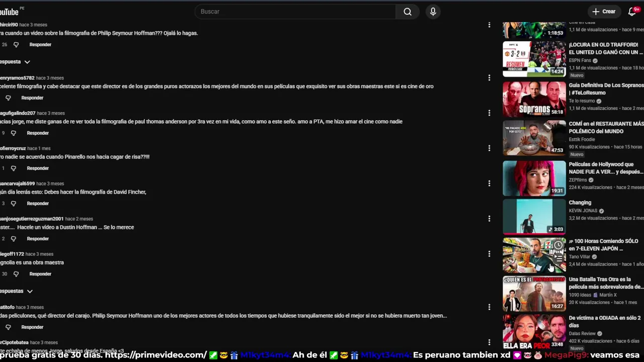Open the Old Trafford ESPN video thumbnail
This screenshot has width=644, height=362.
click(534, 59)
